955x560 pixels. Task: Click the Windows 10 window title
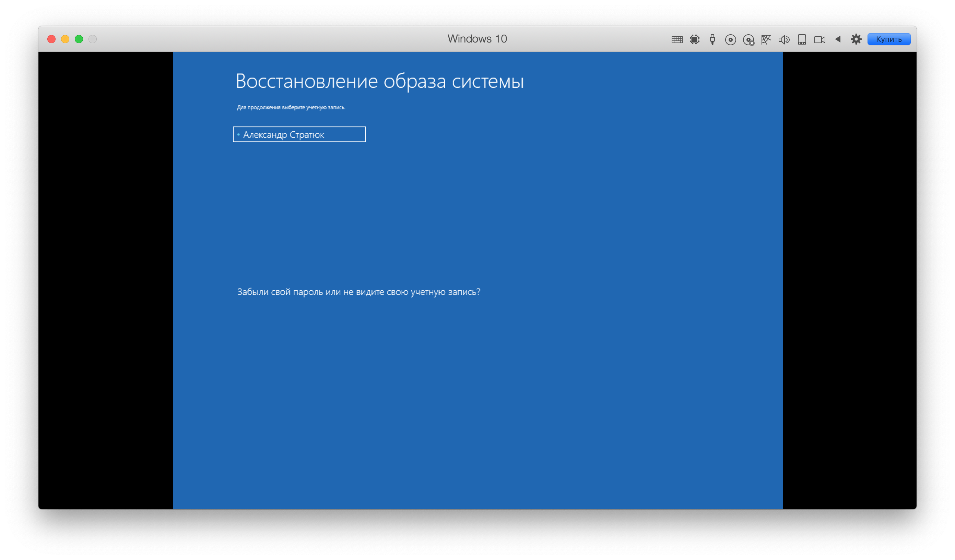[x=477, y=39]
